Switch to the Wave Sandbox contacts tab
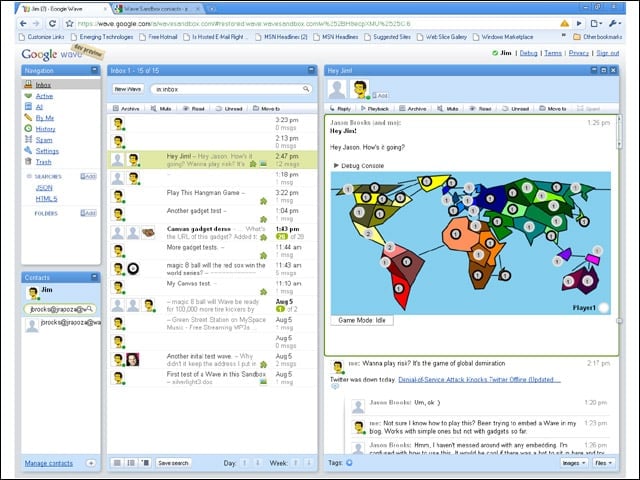Screen dimensions: 640x480 156,9
